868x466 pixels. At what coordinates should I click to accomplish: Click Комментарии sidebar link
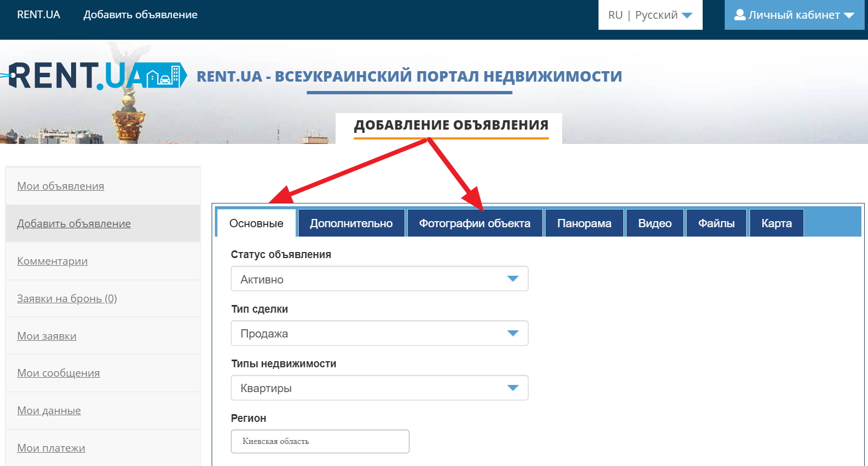52,261
